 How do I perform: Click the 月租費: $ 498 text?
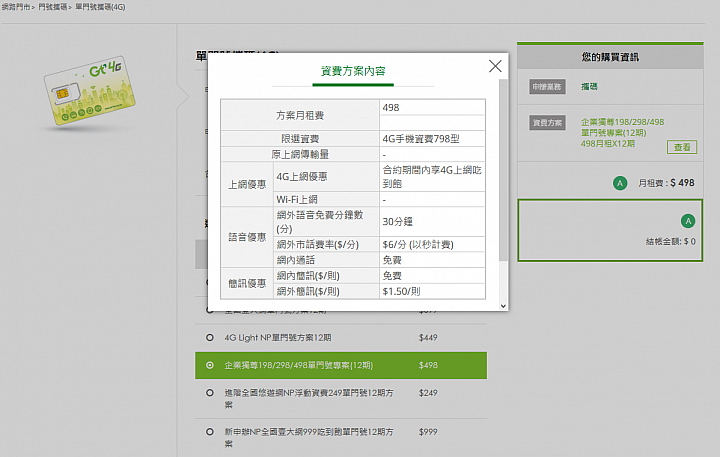666,183
